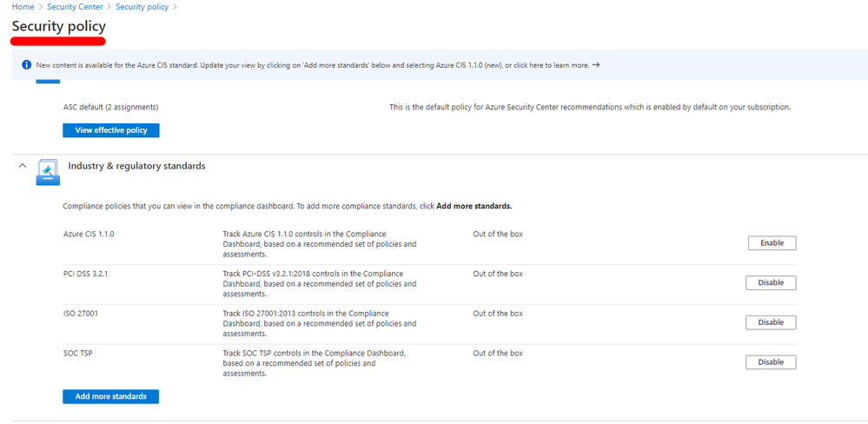The image size is (868, 424).
Task: Select the Azure CIS 1.1.0 row name
Action: point(89,234)
